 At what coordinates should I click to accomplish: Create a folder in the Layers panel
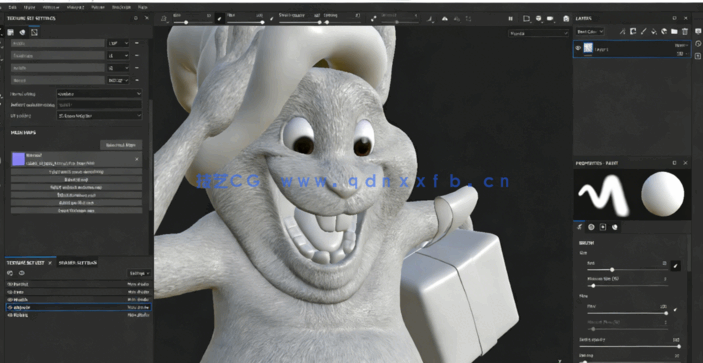(x=674, y=31)
